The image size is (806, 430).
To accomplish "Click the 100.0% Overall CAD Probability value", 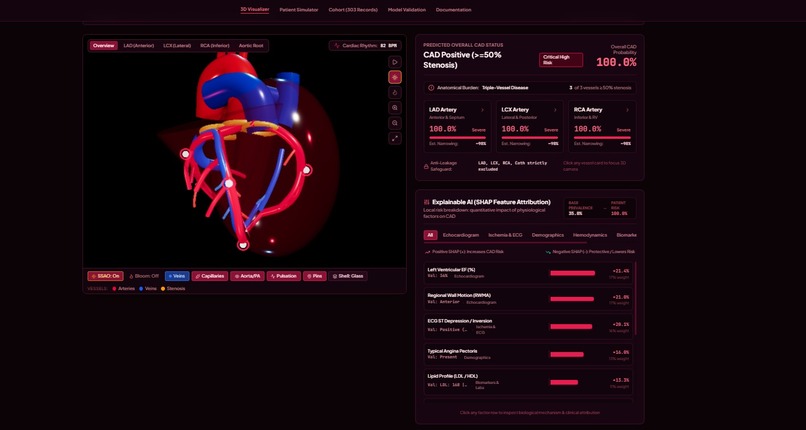I will (616, 63).
